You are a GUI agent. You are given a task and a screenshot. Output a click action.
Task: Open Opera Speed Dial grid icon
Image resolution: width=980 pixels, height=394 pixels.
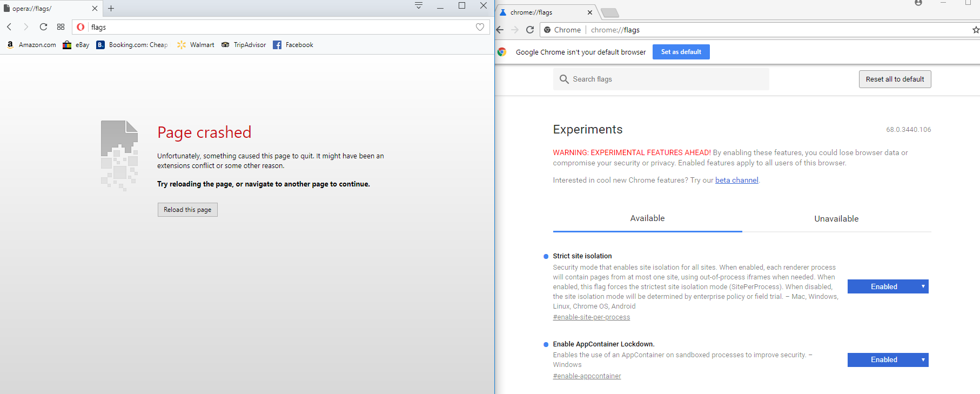click(x=61, y=27)
